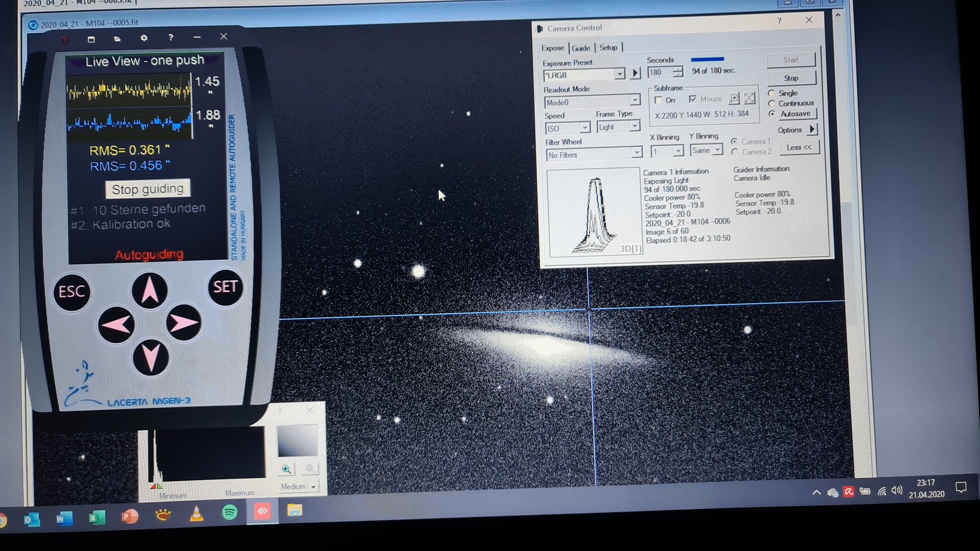The height and width of the screenshot is (551, 980).
Task: Switch to the Guide tab
Action: click(581, 48)
